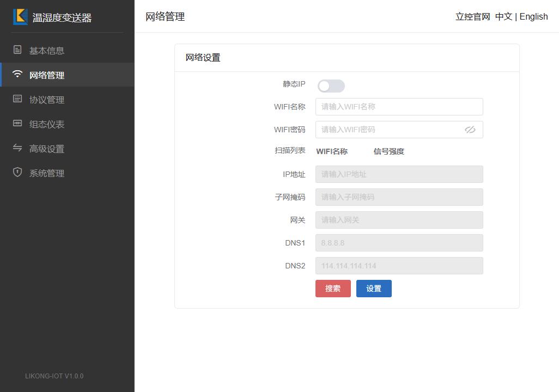
Task: Click the 系统管理 shield icon
Action: pyautogui.click(x=17, y=172)
